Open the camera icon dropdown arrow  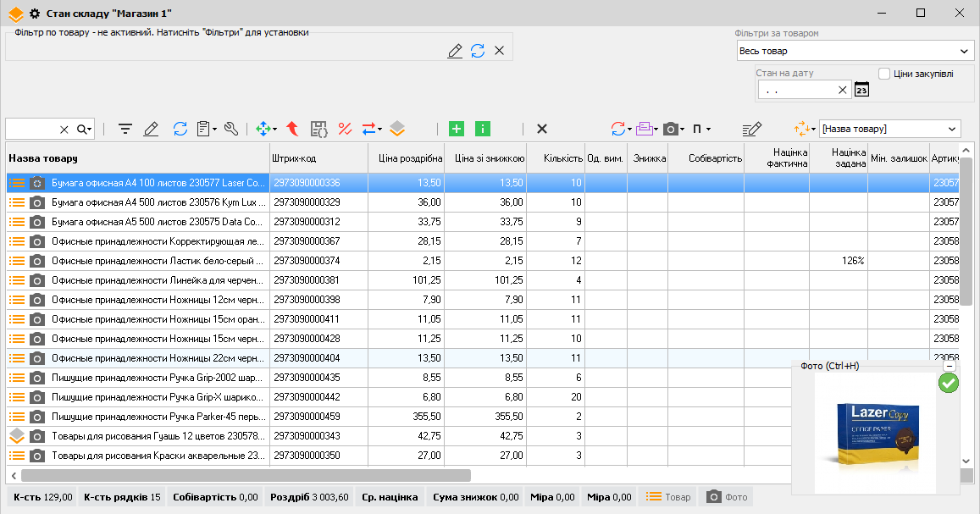point(682,130)
